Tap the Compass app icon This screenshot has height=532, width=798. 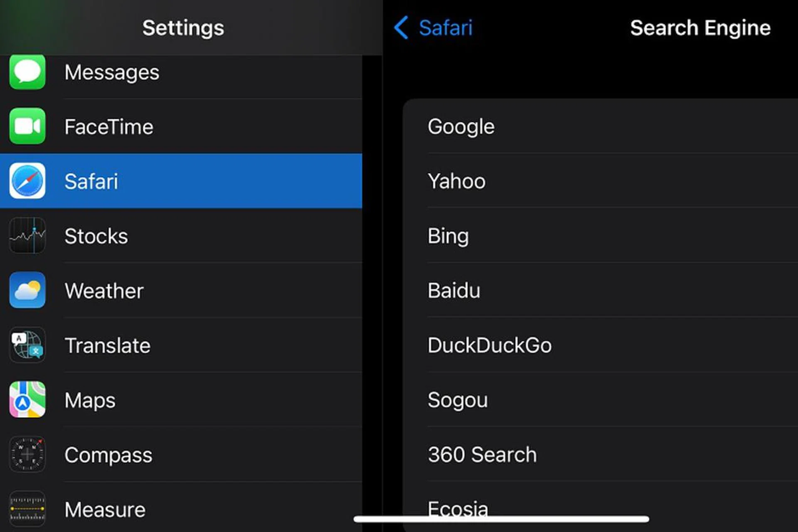tap(27, 454)
